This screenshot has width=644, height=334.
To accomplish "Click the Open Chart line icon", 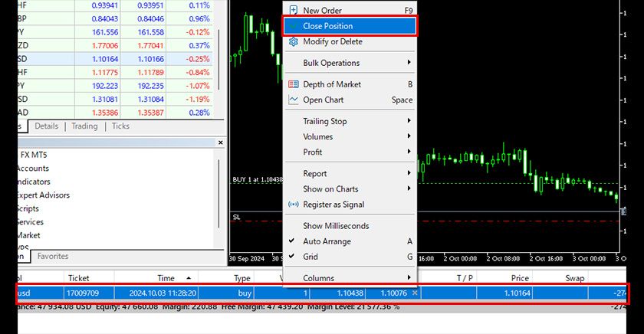I will point(293,100).
